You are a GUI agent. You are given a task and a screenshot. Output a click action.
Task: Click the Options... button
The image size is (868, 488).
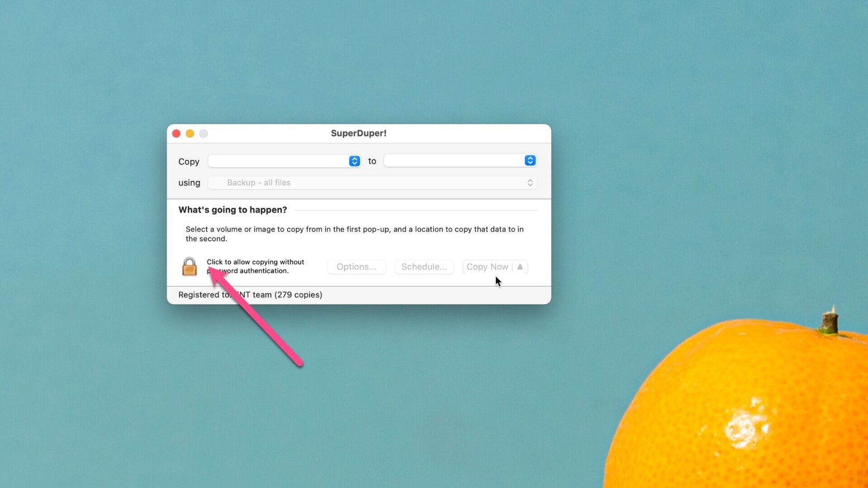point(356,267)
